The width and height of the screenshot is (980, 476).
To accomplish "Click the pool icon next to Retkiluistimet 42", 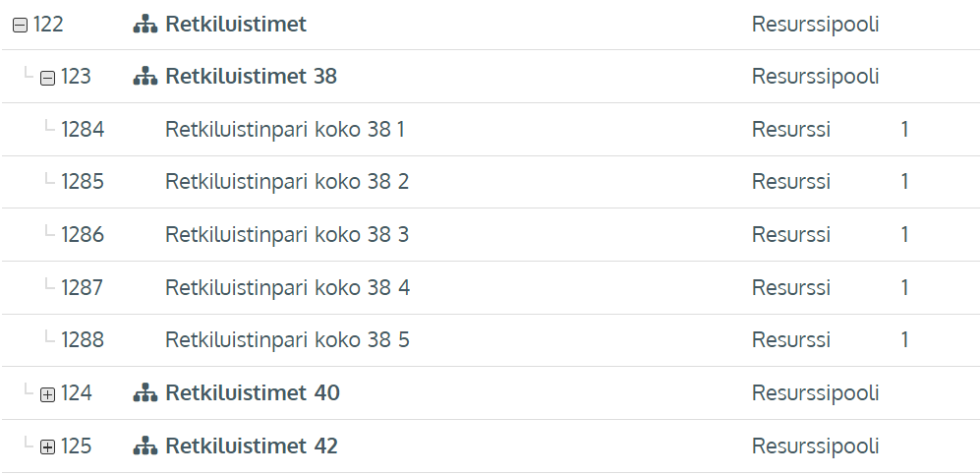I will click(x=144, y=446).
